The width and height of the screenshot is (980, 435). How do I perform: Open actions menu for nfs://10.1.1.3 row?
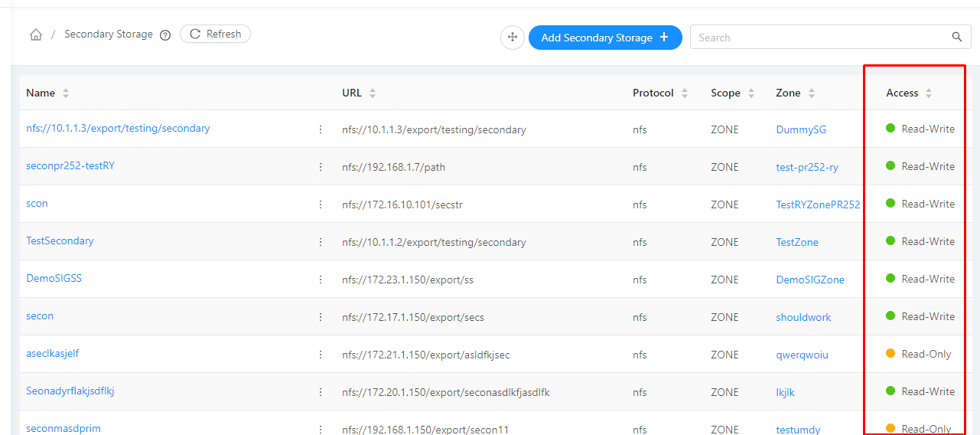tap(321, 129)
